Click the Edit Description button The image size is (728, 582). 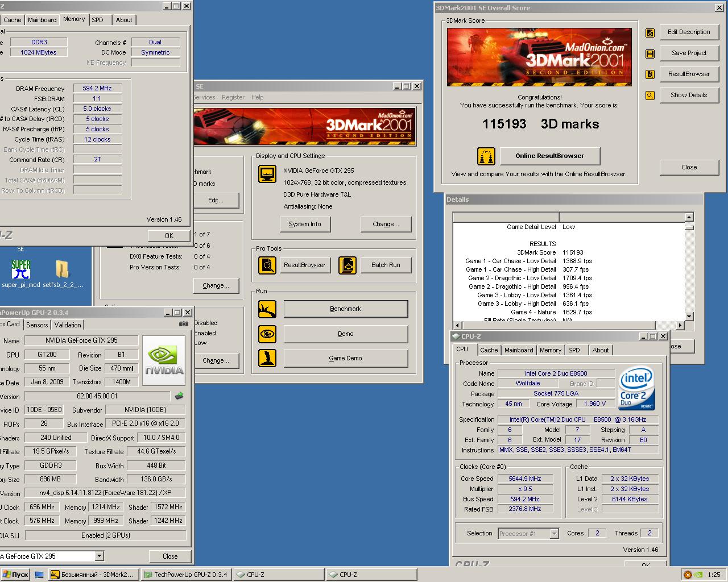click(x=689, y=32)
